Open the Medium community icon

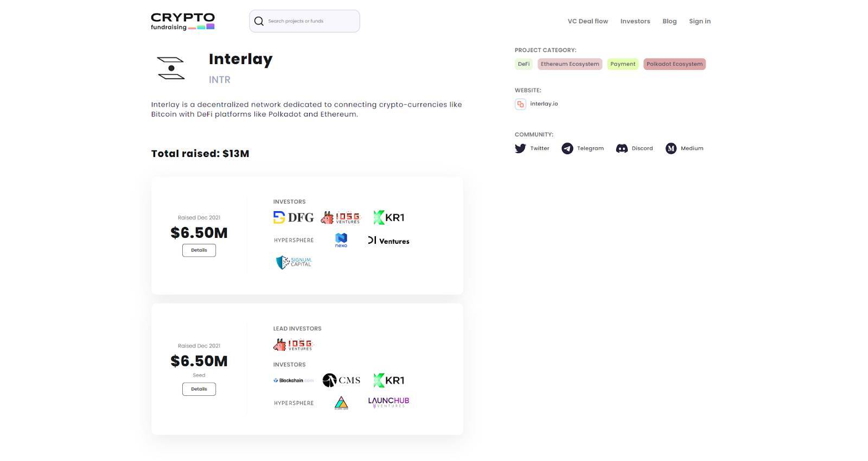pos(671,148)
